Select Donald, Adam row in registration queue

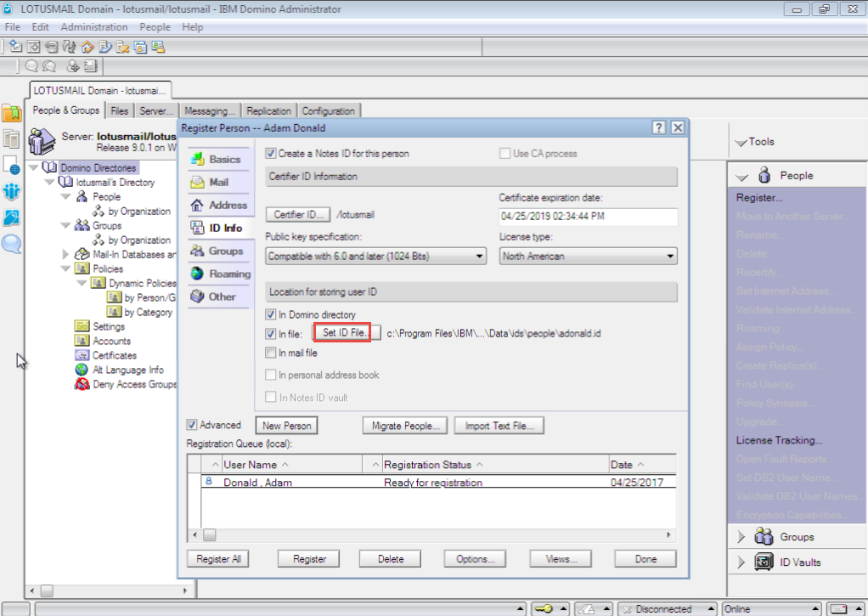coord(438,482)
